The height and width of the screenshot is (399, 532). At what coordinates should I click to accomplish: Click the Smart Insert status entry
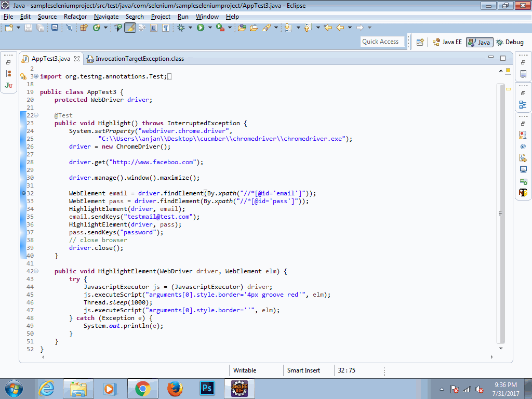303,370
